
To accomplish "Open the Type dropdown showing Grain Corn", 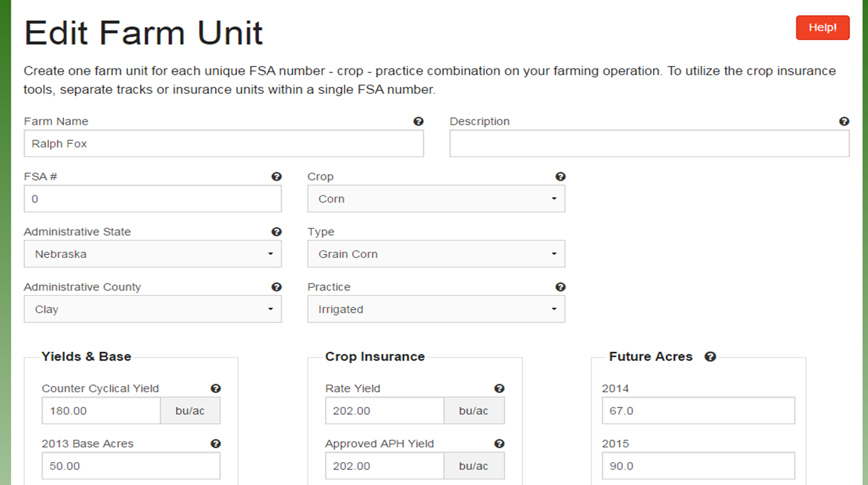I will (x=436, y=254).
